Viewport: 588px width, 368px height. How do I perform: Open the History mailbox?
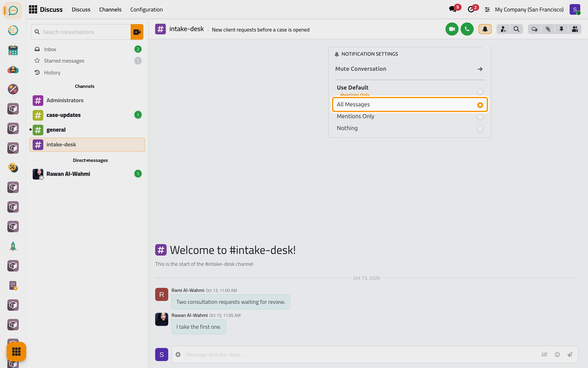pyautogui.click(x=87, y=73)
